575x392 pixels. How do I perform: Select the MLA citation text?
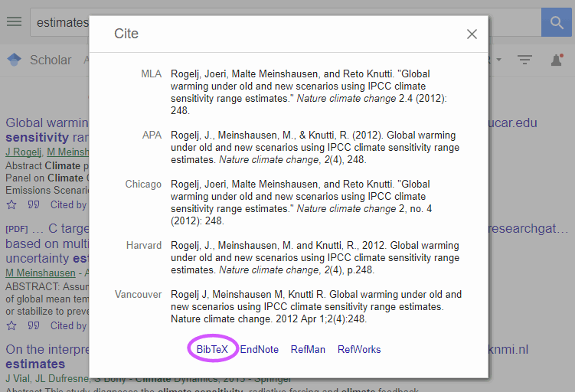tap(309, 92)
